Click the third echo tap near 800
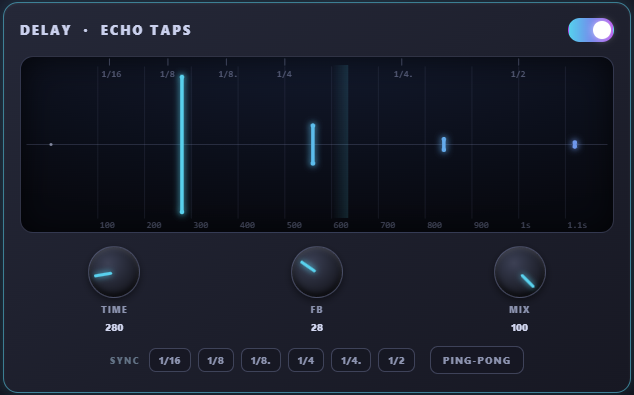Image resolution: width=634 pixels, height=395 pixels. (444, 144)
